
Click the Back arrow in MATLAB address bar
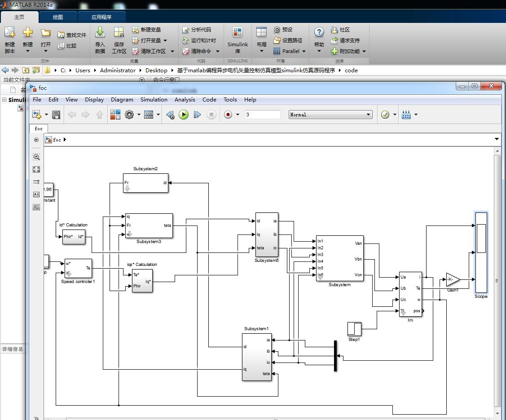point(5,70)
